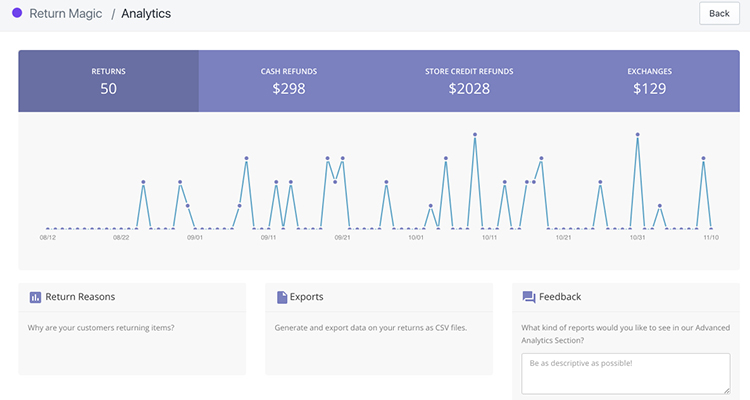
Task: Click the 08/22 axis label
Action: [121, 237]
